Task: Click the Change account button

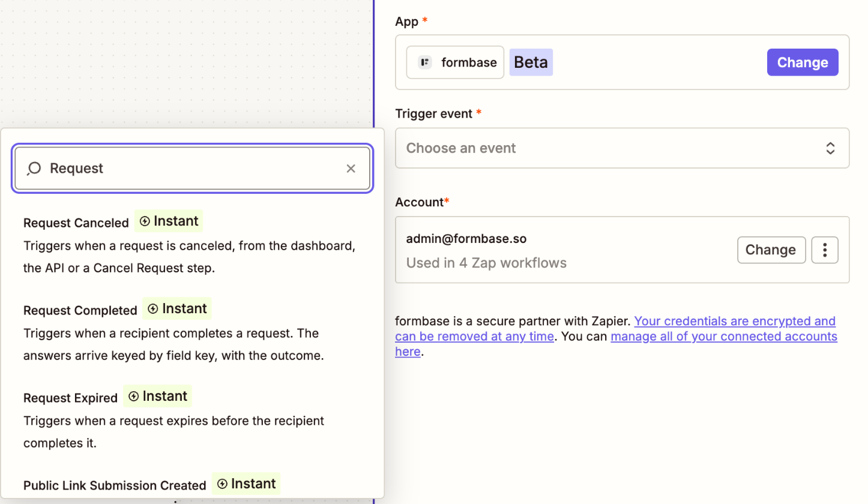Action: (x=771, y=250)
